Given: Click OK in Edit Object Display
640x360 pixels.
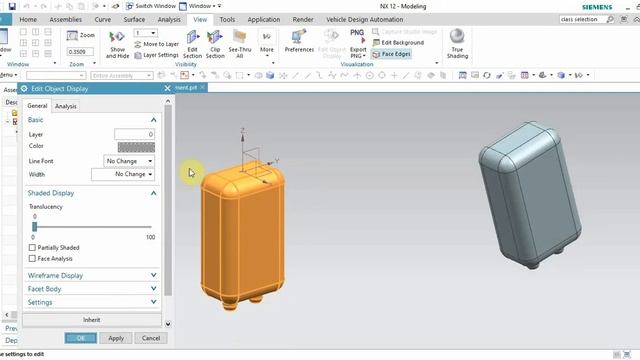Looking at the screenshot, I should [80, 338].
